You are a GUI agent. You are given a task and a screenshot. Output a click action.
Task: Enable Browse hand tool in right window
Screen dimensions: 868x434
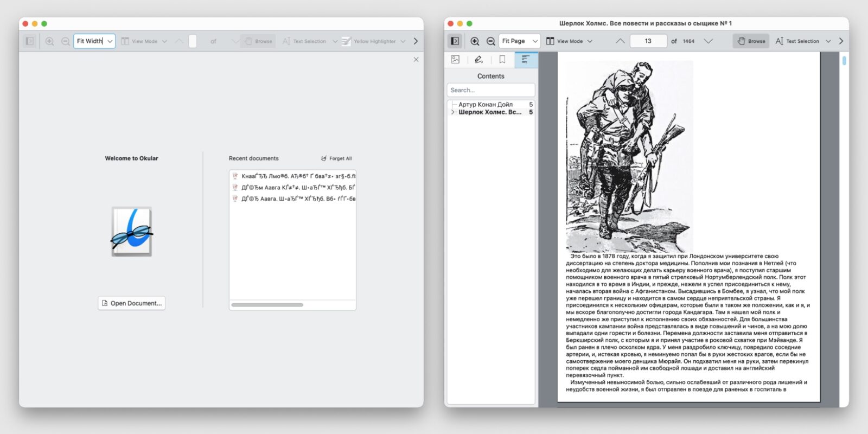pos(751,41)
